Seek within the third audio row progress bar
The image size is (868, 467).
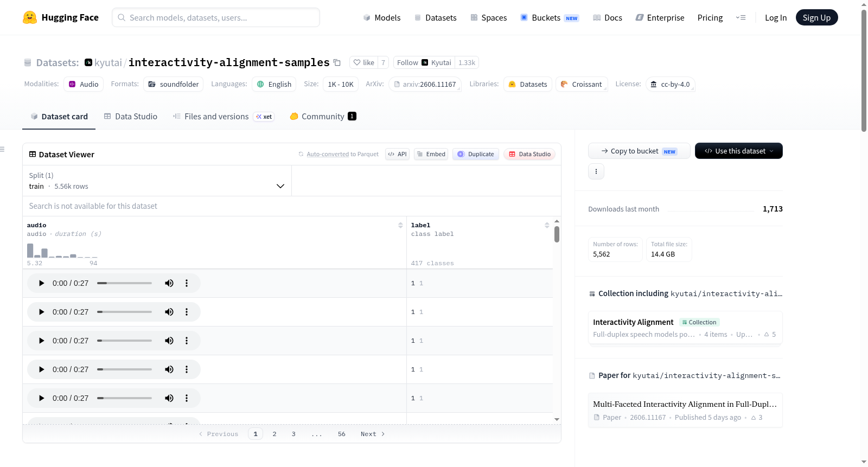(125, 341)
